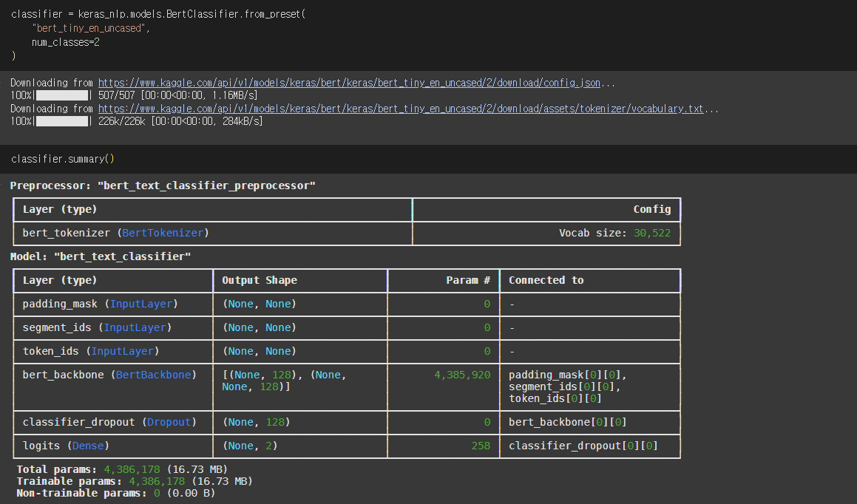This screenshot has height=504, width=857.
Task: Click the token_ids (InputLayer) row
Action: [x=347, y=351]
